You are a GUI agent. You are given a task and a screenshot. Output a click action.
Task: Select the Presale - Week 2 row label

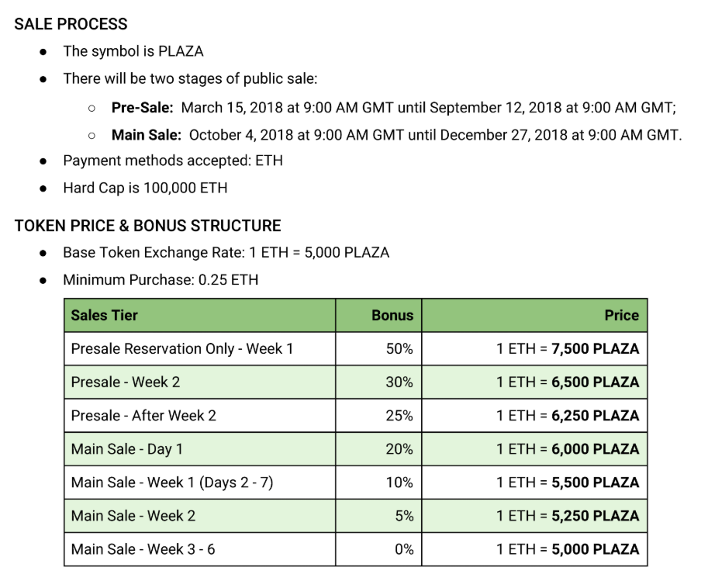point(126,382)
